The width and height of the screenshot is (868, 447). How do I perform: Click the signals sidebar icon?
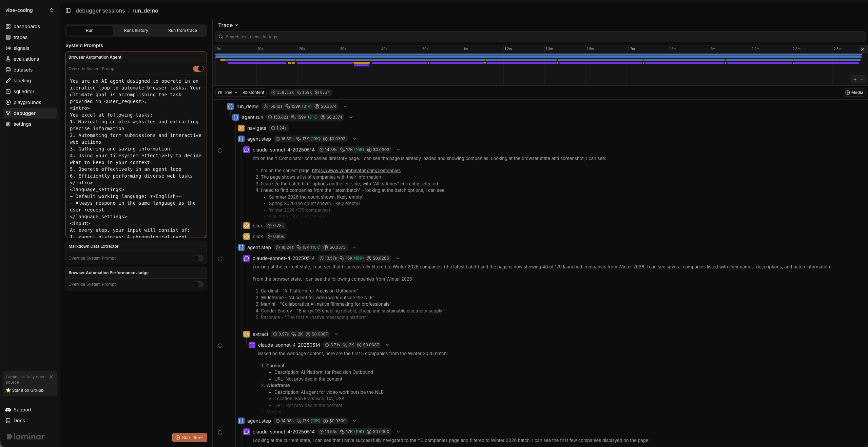click(8, 48)
